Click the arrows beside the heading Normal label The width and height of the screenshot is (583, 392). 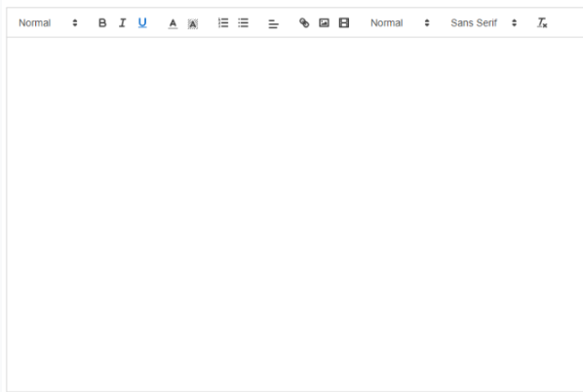(75, 23)
